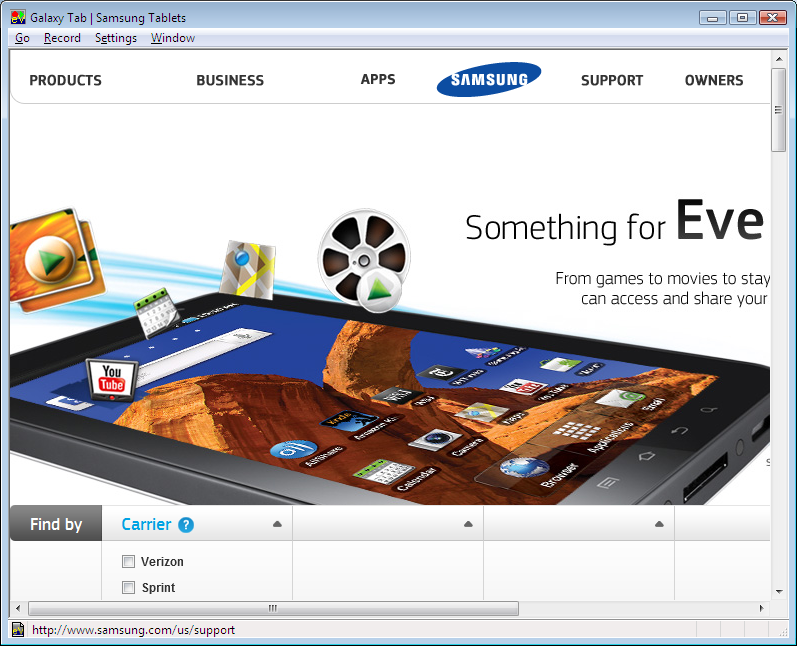Click the floating green calendar icon
This screenshot has height=646, width=797.
tap(156, 313)
